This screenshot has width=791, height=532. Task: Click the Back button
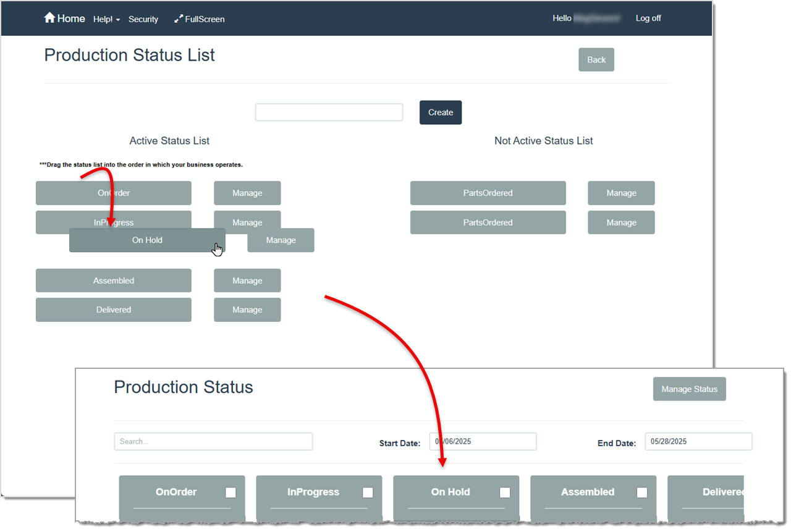[x=595, y=59]
